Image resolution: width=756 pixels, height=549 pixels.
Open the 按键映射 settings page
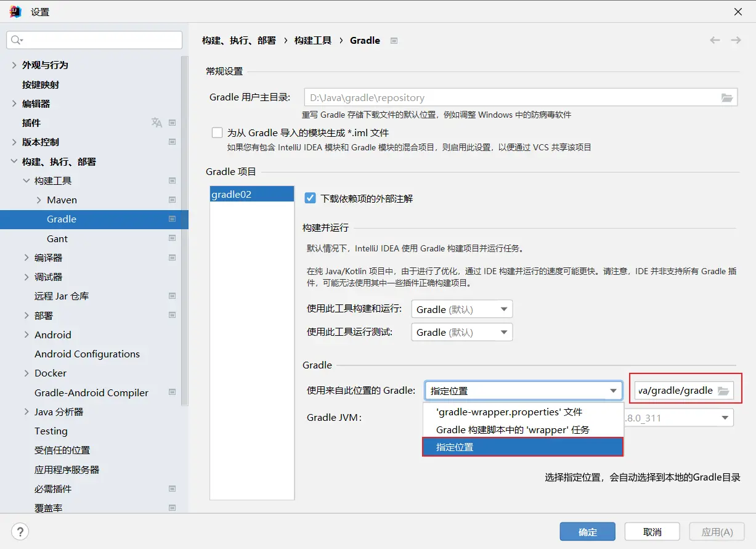click(41, 84)
